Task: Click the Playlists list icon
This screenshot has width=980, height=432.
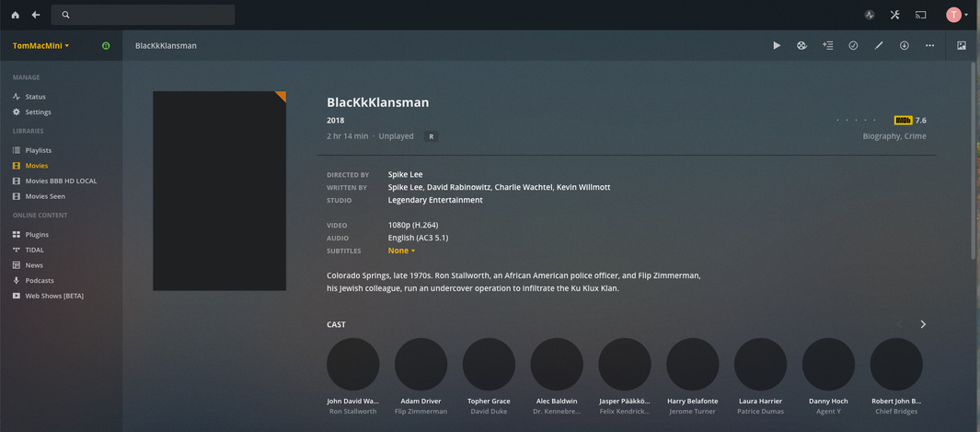Action: [17, 151]
